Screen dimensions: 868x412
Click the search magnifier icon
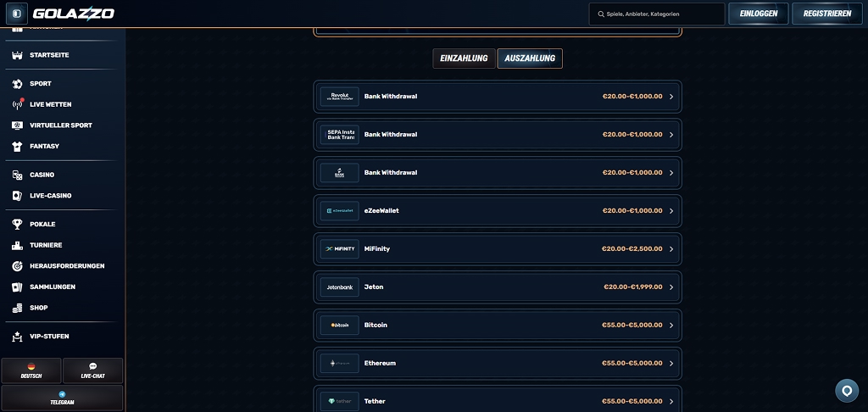(601, 14)
